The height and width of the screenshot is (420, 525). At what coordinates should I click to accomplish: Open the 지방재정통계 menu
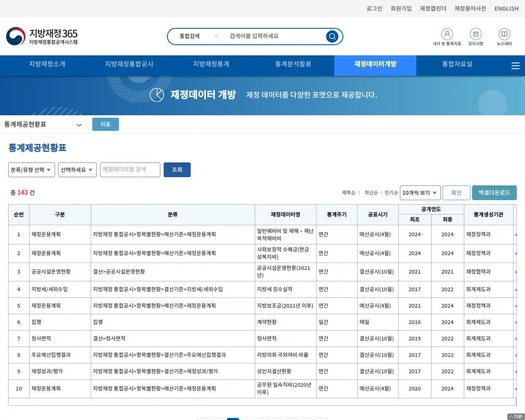click(x=211, y=64)
